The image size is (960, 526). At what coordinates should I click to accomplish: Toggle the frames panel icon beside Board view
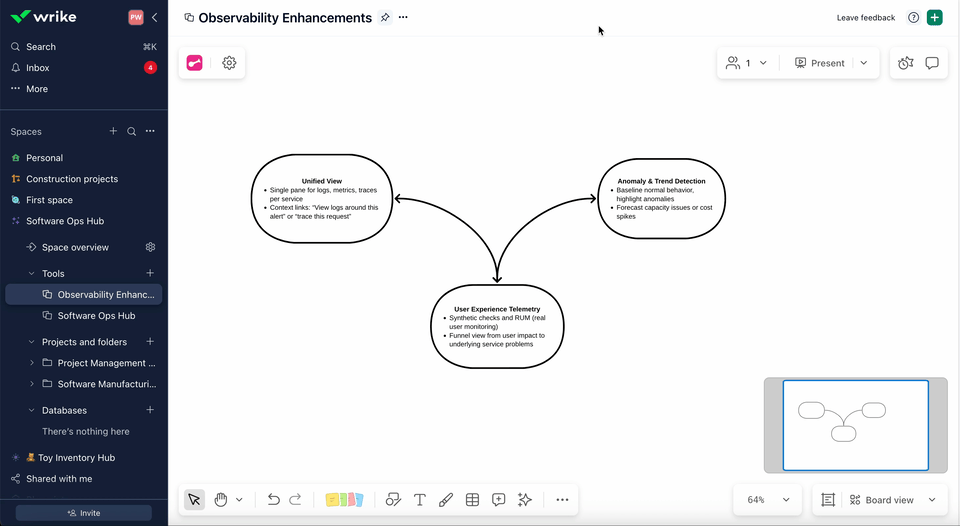(x=828, y=500)
